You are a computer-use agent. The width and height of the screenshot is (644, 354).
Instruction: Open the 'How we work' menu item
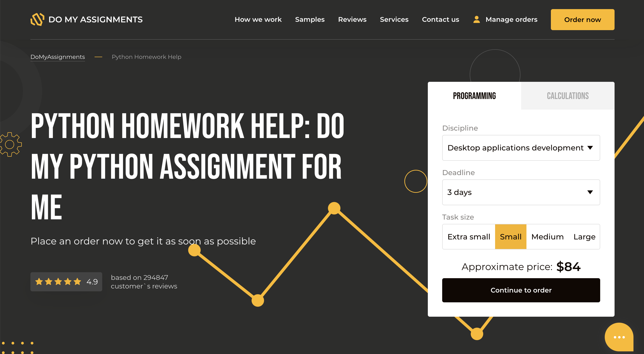click(258, 20)
